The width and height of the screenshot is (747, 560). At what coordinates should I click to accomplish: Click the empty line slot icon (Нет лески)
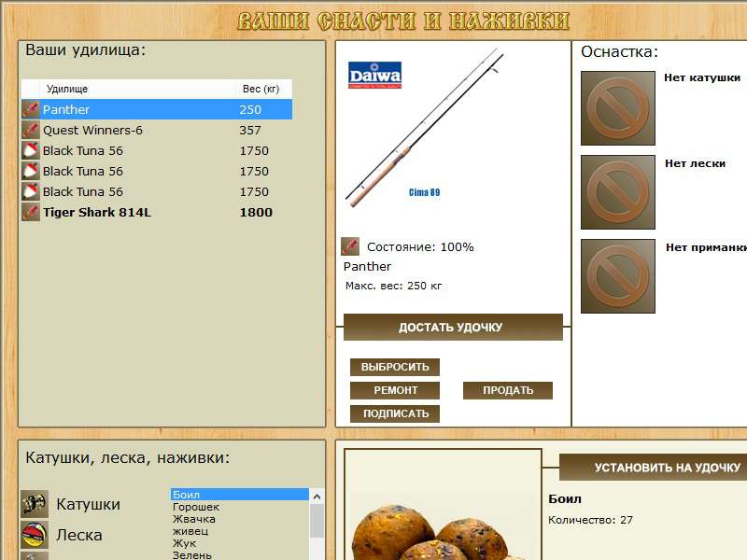(618, 192)
